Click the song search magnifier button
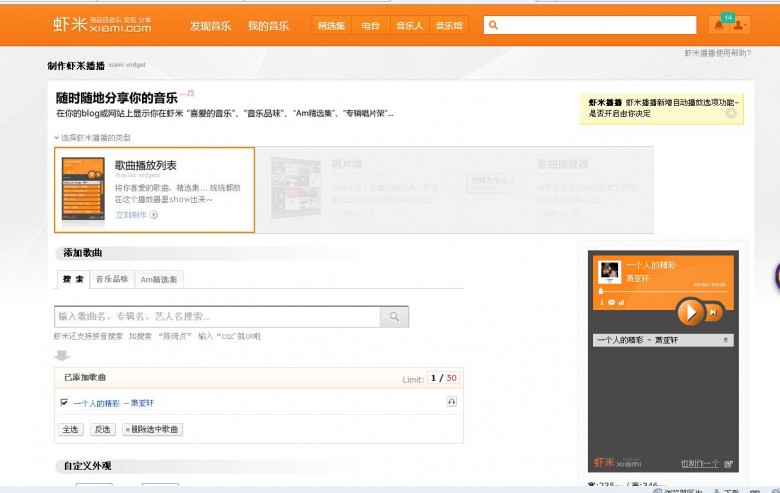 pyautogui.click(x=394, y=317)
